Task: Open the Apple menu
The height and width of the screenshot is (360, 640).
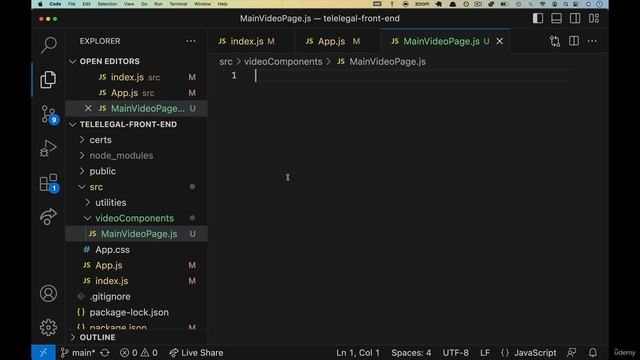Action: [40, 4]
